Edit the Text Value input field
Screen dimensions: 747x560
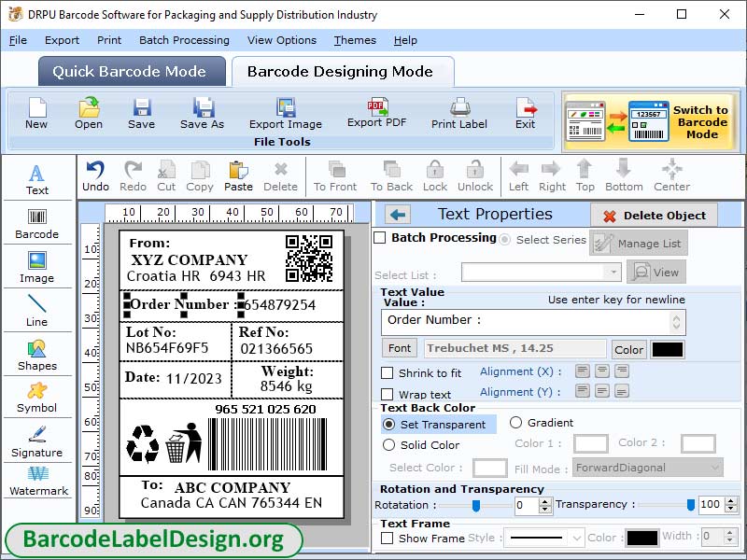pos(532,321)
